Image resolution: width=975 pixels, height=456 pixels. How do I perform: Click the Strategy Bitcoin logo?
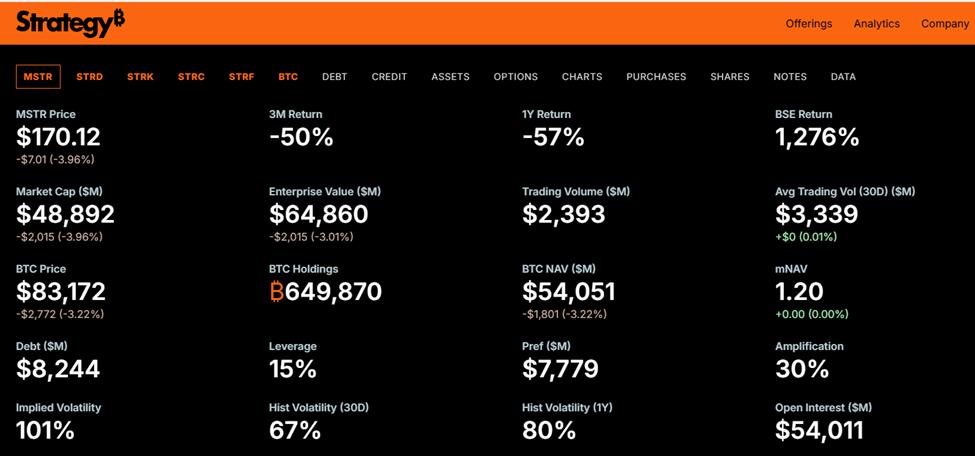[70, 24]
